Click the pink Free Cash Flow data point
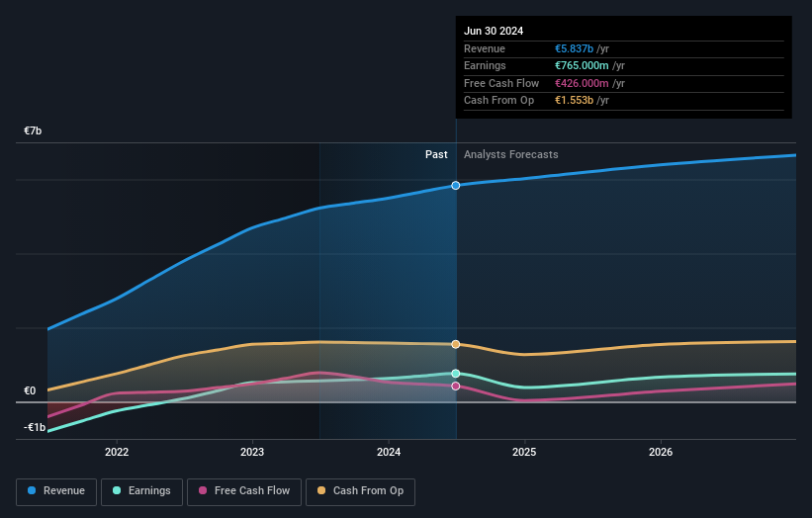 (x=456, y=387)
